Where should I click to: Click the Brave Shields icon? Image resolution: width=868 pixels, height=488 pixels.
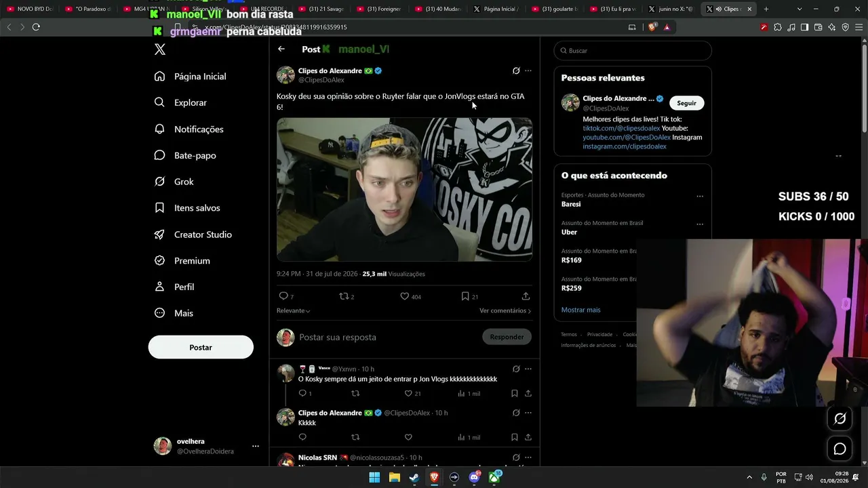(x=652, y=27)
